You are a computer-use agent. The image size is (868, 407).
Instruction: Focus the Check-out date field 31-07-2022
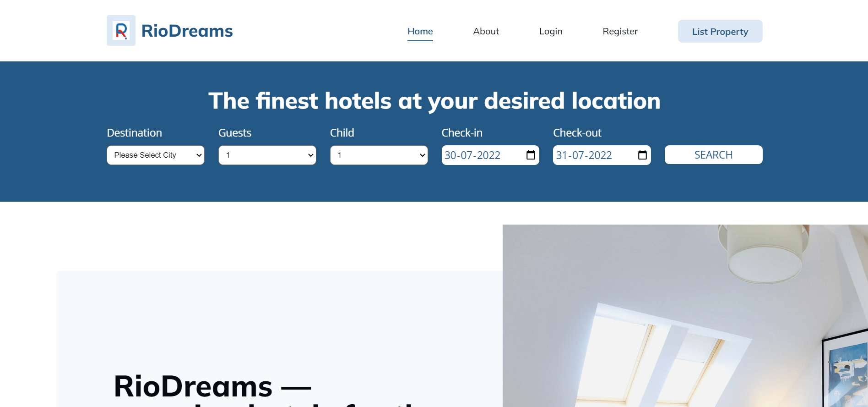(602, 155)
